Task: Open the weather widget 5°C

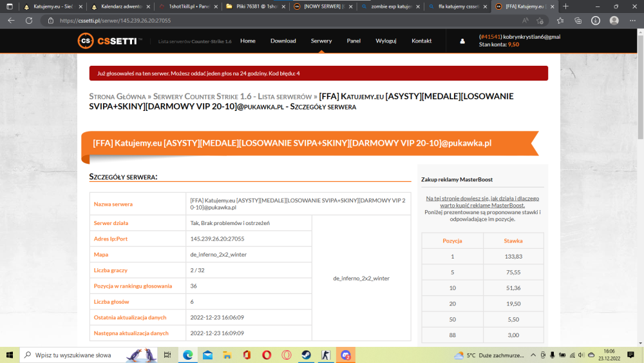Action: pyautogui.click(x=489, y=355)
